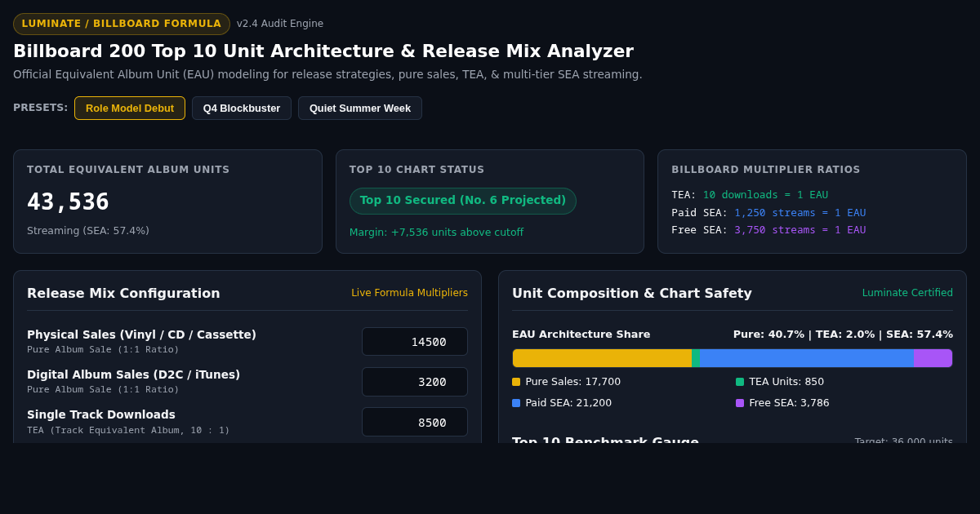The height and width of the screenshot is (514, 980).
Task: Click the EAU Architecture Share label
Action: (x=581, y=335)
